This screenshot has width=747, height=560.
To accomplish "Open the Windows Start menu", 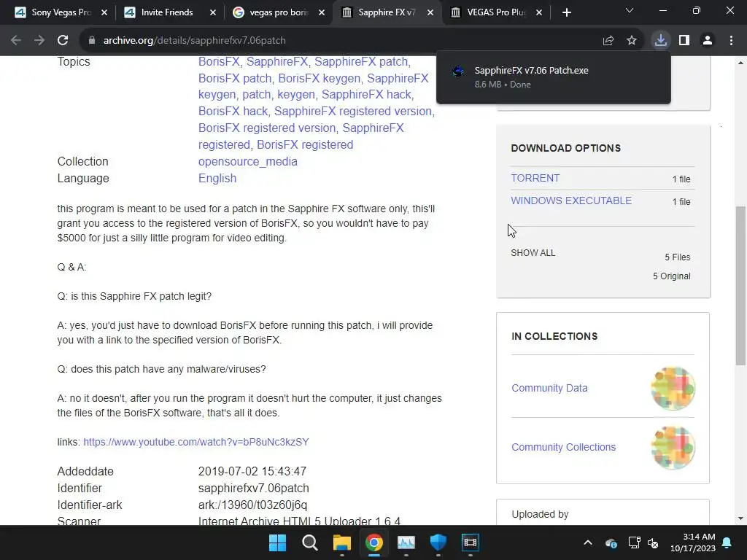I will click(x=277, y=542).
